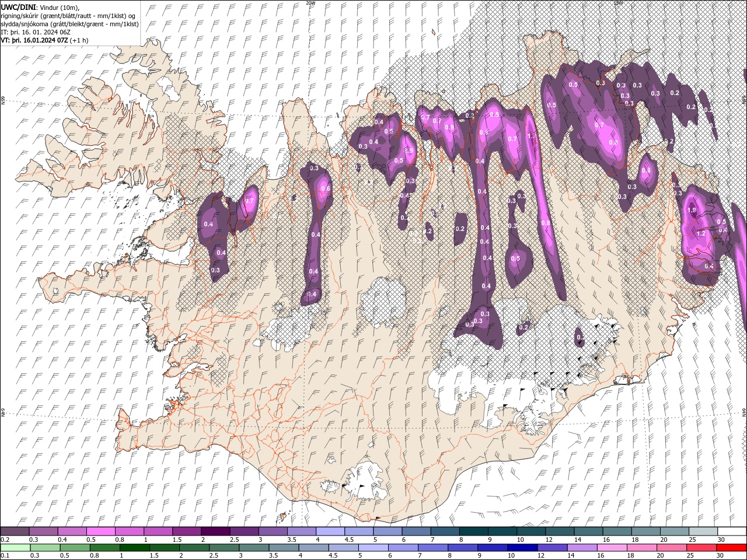This screenshot has height=560, width=747.
Task: Select upper-row violet swatch labeled 2.5
Action: 243,531
